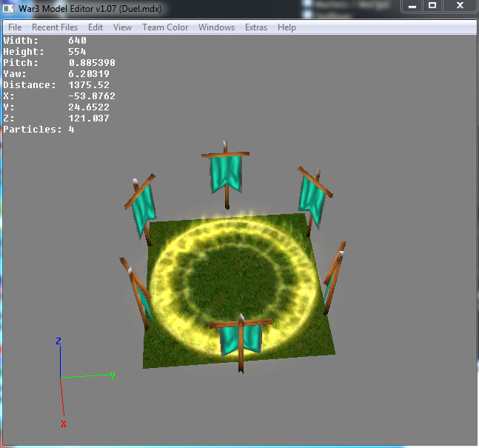Viewport: 479px width, 448px height.
Task: Click the blue Z axis label
Action: [x=58, y=341]
